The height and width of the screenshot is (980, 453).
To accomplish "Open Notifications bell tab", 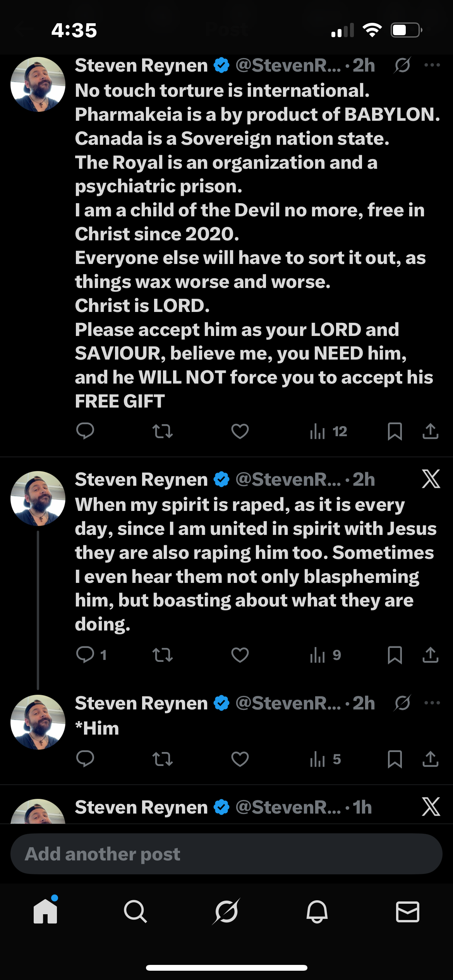I will [x=317, y=911].
